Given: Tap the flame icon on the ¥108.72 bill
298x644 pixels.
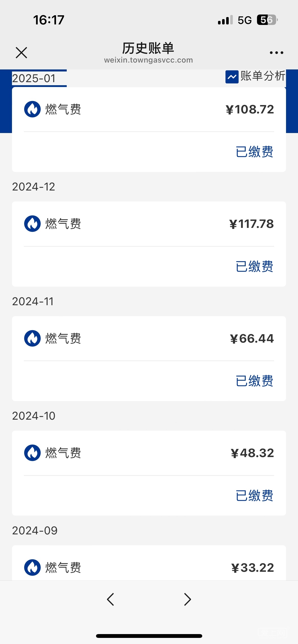Looking at the screenshot, I should [x=32, y=109].
